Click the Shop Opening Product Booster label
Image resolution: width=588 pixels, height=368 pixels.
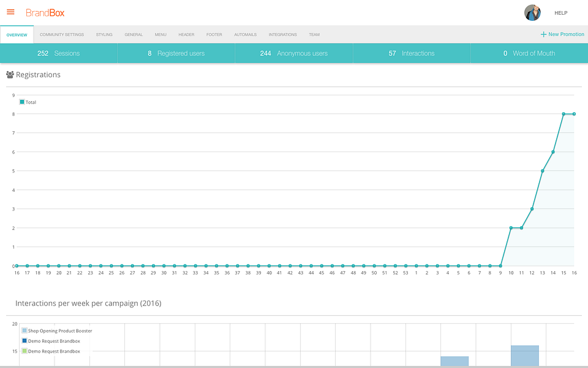(60, 331)
